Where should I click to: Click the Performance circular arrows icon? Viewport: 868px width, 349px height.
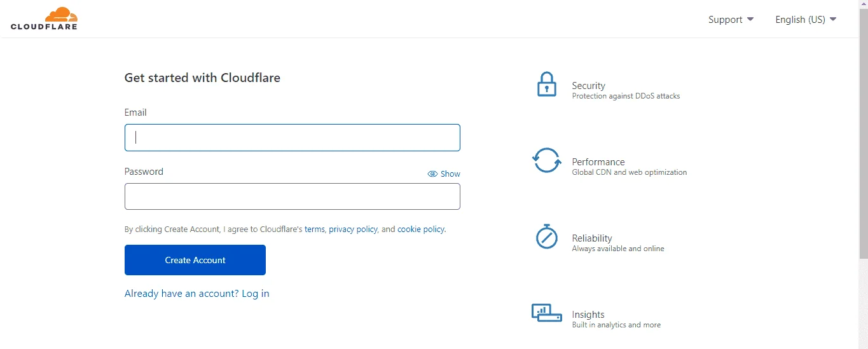click(547, 160)
